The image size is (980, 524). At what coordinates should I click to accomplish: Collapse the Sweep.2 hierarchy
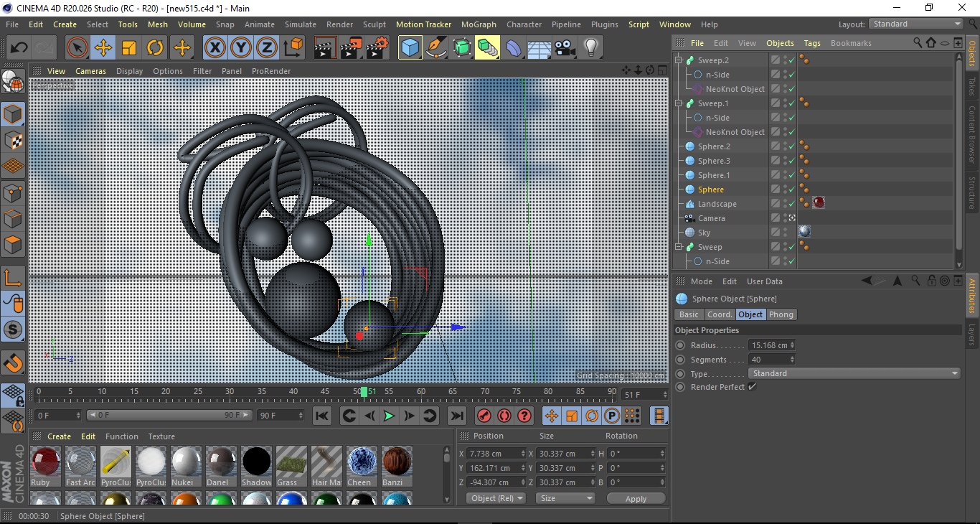point(679,60)
